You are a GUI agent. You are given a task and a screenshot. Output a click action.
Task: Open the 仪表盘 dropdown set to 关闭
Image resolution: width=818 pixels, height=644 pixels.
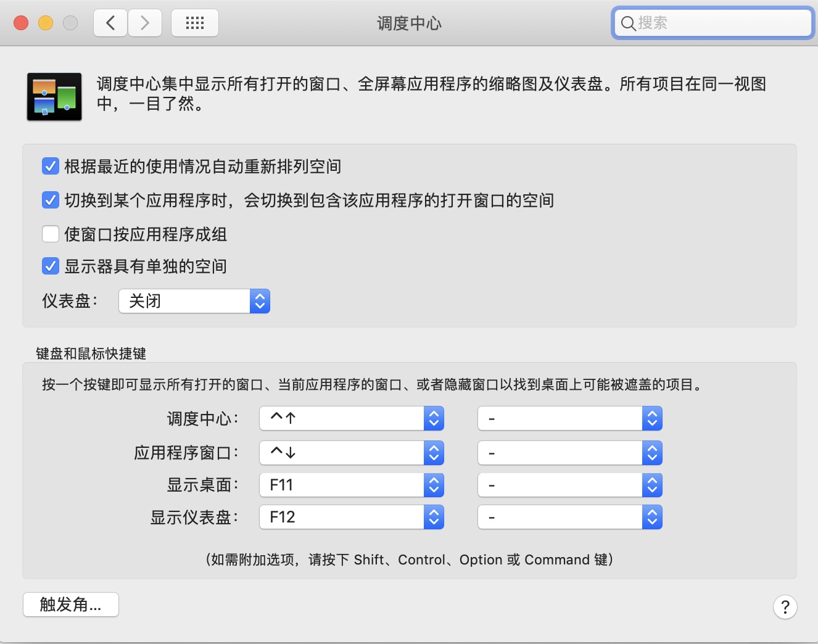(194, 301)
